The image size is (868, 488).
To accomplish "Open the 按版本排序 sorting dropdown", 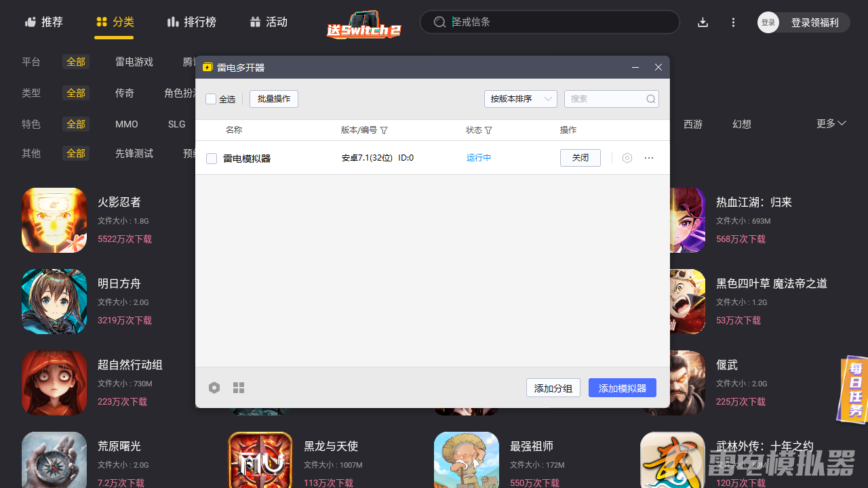I will coord(520,98).
